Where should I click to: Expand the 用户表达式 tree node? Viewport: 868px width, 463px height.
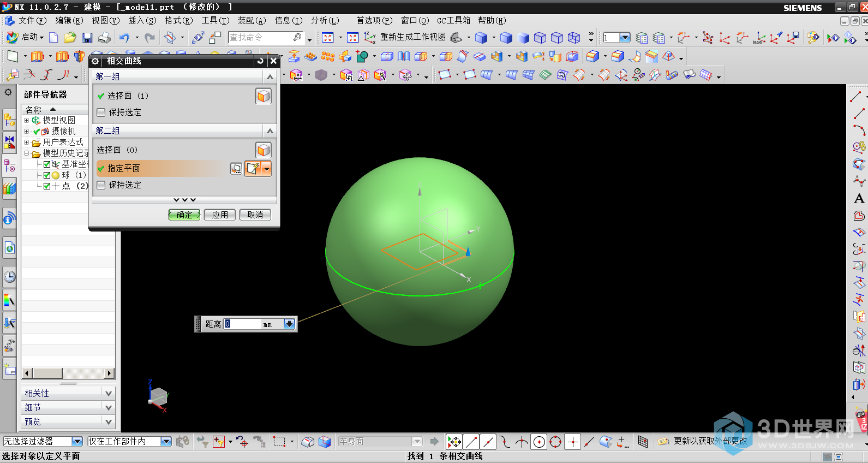pyautogui.click(x=26, y=142)
